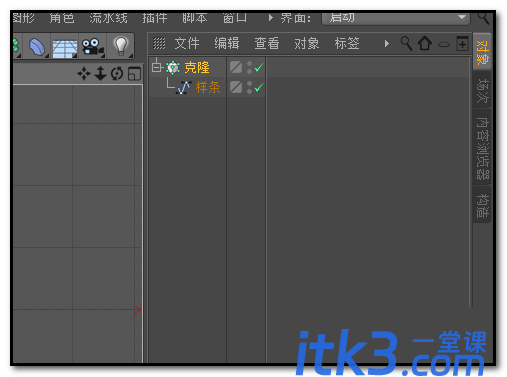Screen dimensions: 507x377
Task: Collapse the 克隆 tree node
Action: pyautogui.click(x=156, y=67)
